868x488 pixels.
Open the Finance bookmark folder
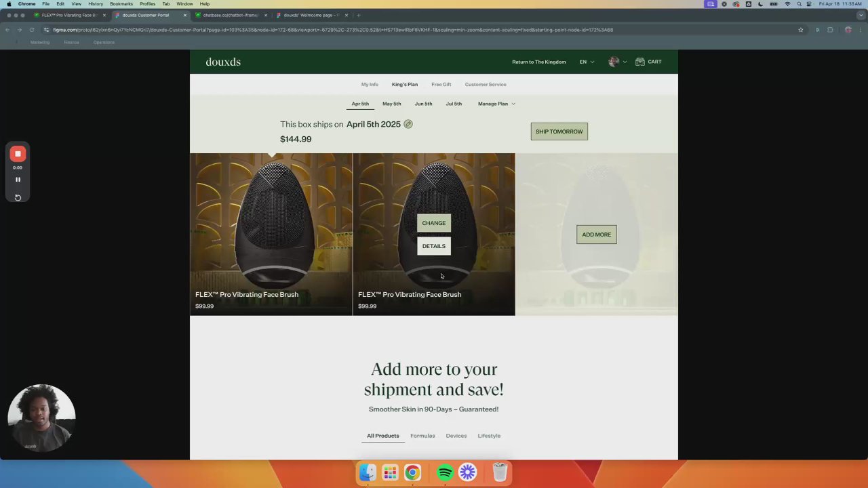[71, 42]
